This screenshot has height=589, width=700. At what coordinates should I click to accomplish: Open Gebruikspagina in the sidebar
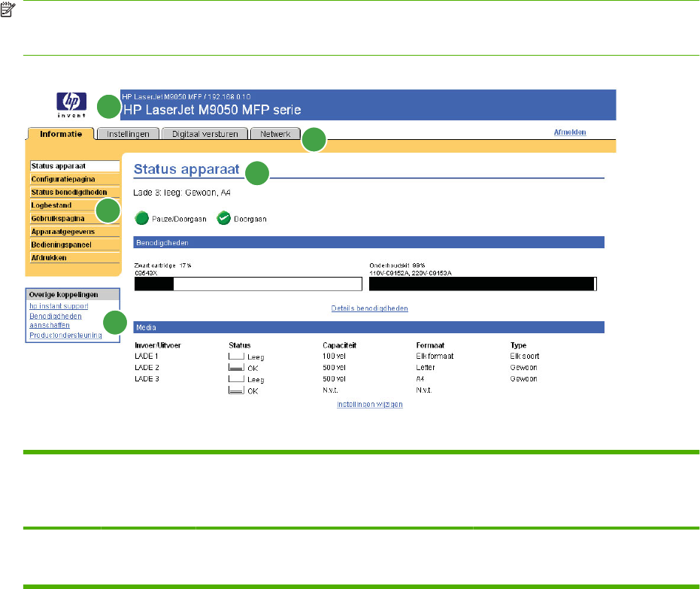click(x=74, y=218)
